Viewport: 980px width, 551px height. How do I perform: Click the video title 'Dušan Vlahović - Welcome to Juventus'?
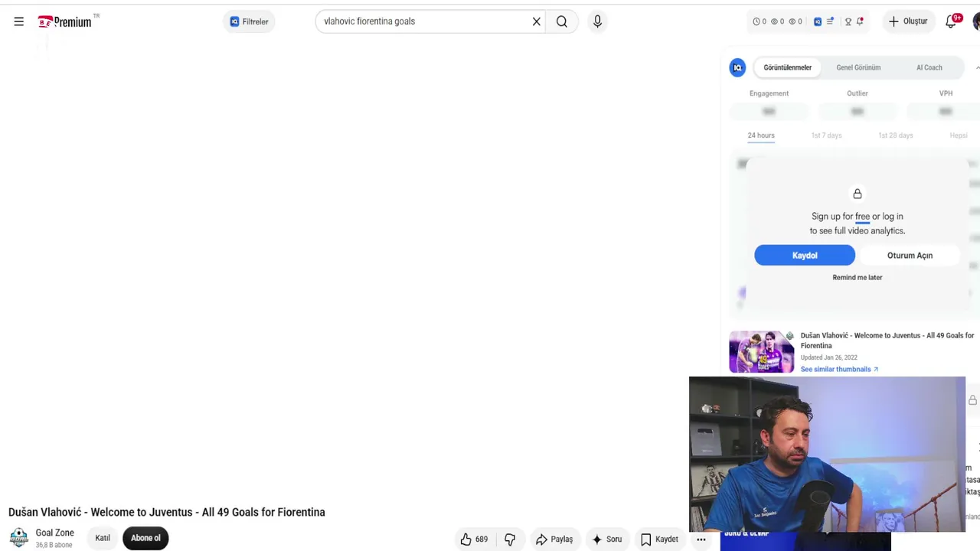pyautogui.click(x=167, y=512)
